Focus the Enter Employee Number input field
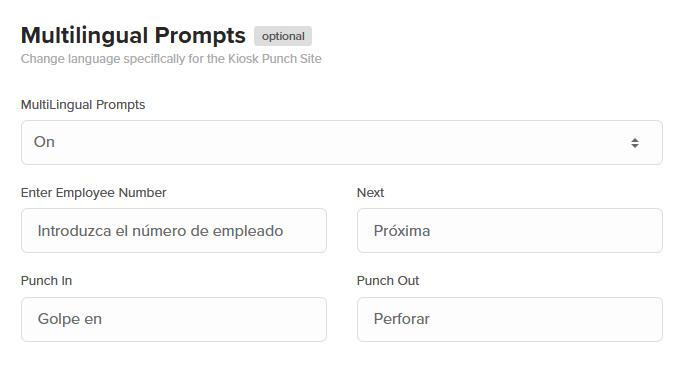This screenshot has width=685, height=381. pyautogui.click(x=174, y=231)
